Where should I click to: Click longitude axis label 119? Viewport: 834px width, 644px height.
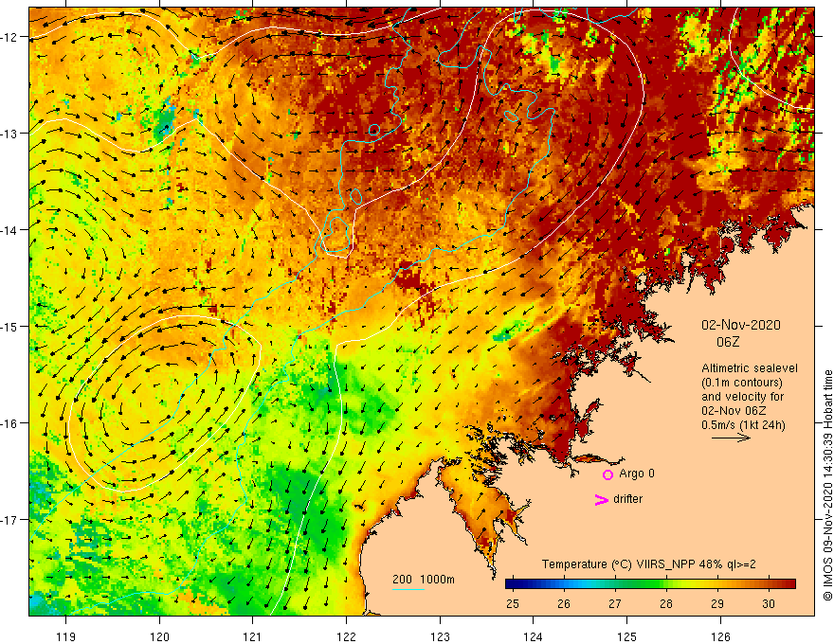pos(66,636)
